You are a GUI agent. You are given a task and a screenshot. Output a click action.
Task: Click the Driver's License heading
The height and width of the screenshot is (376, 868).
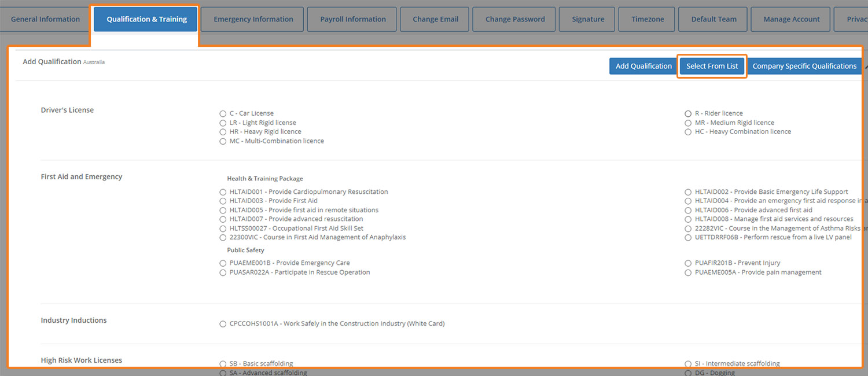67,110
